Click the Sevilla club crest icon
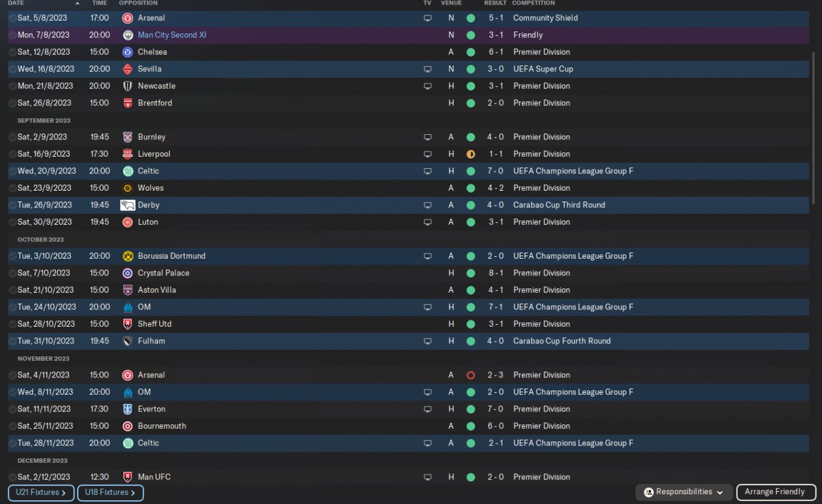The height and width of the screenshot is (504, 822). (128, 69)
